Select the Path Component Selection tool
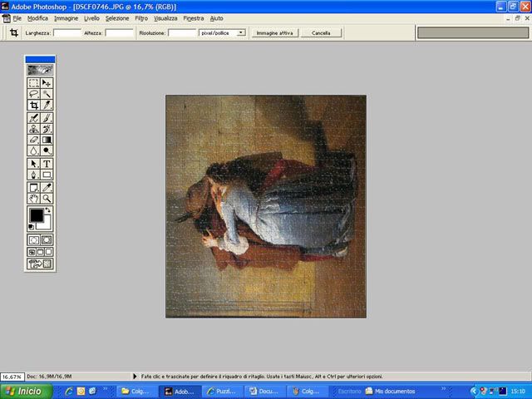The image size is (532, 399). [x=33, y=164]
